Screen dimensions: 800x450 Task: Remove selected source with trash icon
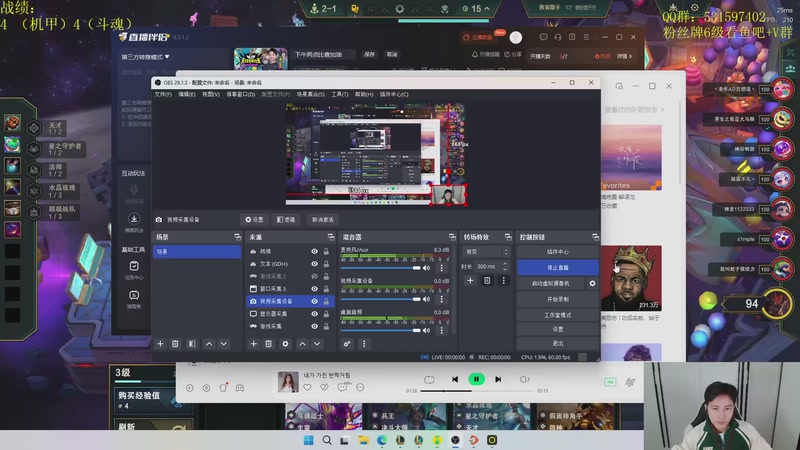[x=268, y=344]
